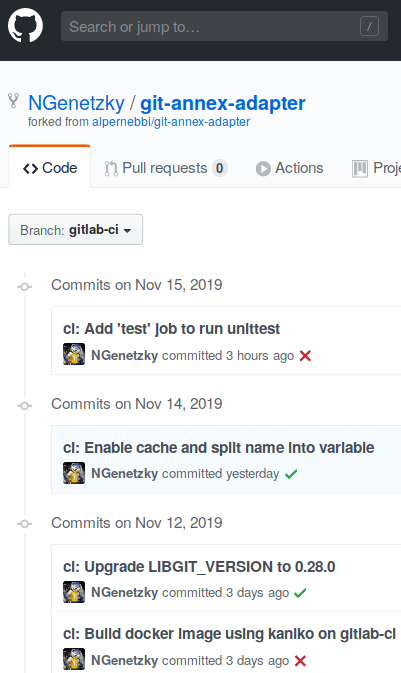Click the red X status on kaniko commit
401x673 pixels.
tap(301, 661)
